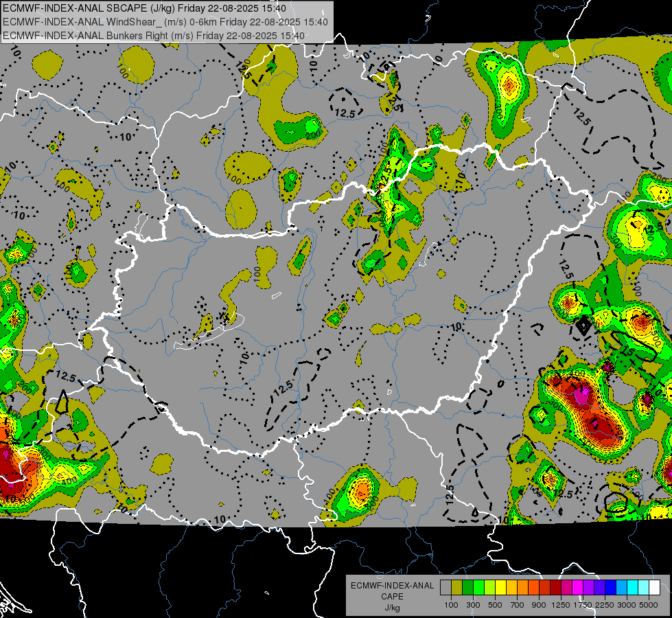Image resolution: width=672 pixels, height=618 pixels.
Task: Choose the white swatch ending the legend
Action: click(x=655, y=587)
